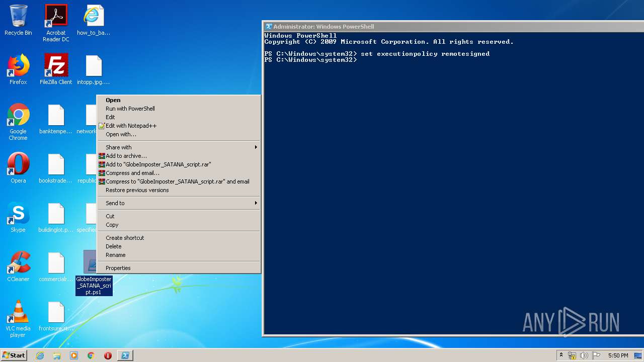
Task: Open the Recycle Bin desktop icon
Action: (x=18, y=21)
